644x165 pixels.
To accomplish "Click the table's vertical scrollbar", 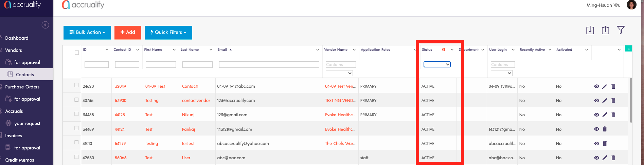I will tap(631, 101).
